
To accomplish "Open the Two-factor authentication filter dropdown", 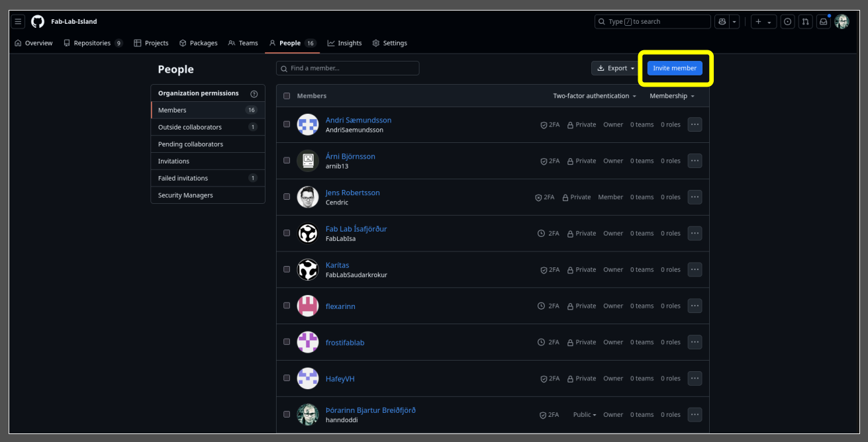I will [595, 96].
